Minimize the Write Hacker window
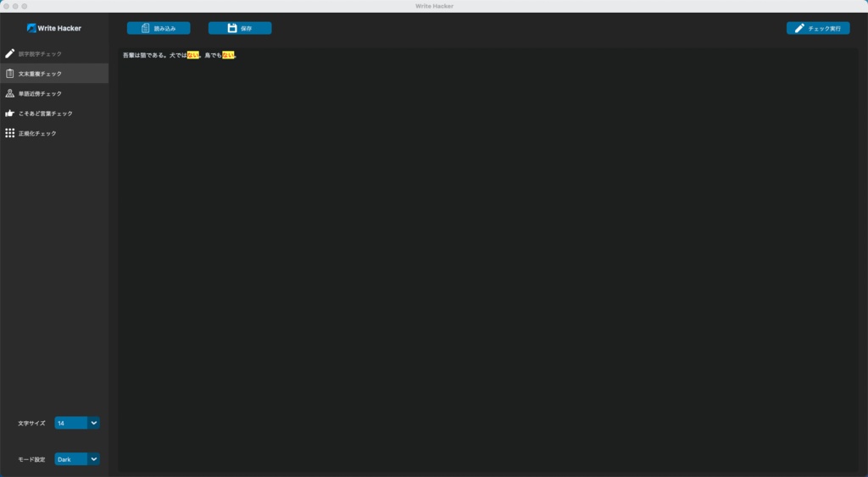Viewport: 868px width, 477px height. pos(15,6)
